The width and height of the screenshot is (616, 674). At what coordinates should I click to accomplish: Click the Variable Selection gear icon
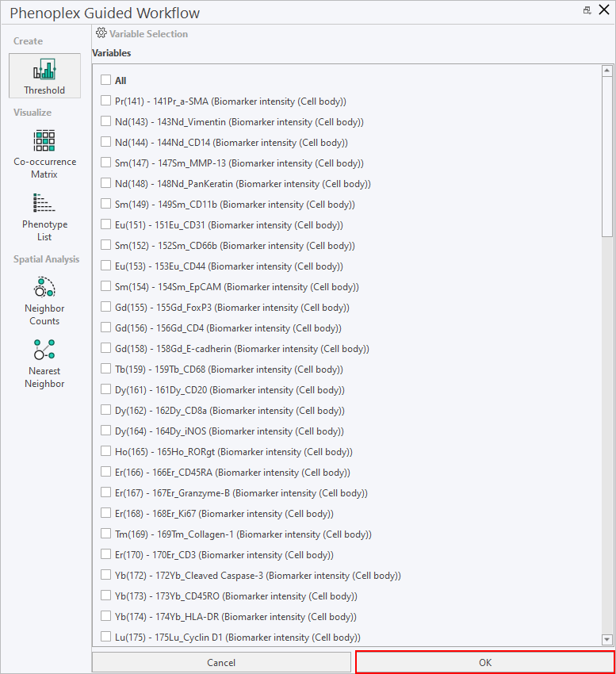pyautogui.click(x=101, y=33)
